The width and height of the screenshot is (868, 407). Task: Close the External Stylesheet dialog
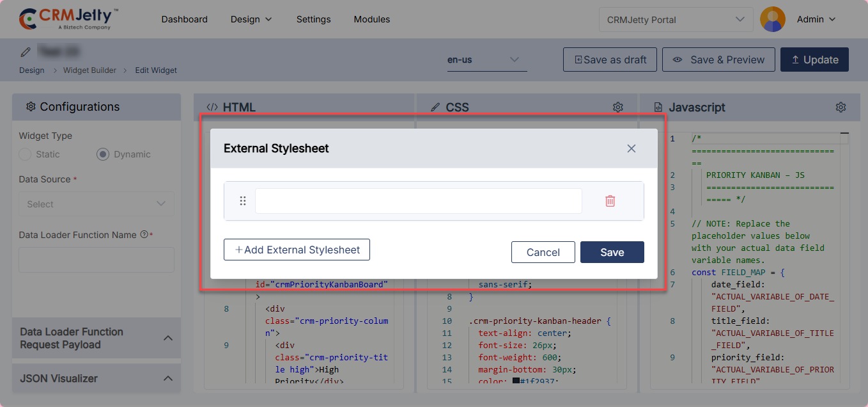tap(631, 148)
